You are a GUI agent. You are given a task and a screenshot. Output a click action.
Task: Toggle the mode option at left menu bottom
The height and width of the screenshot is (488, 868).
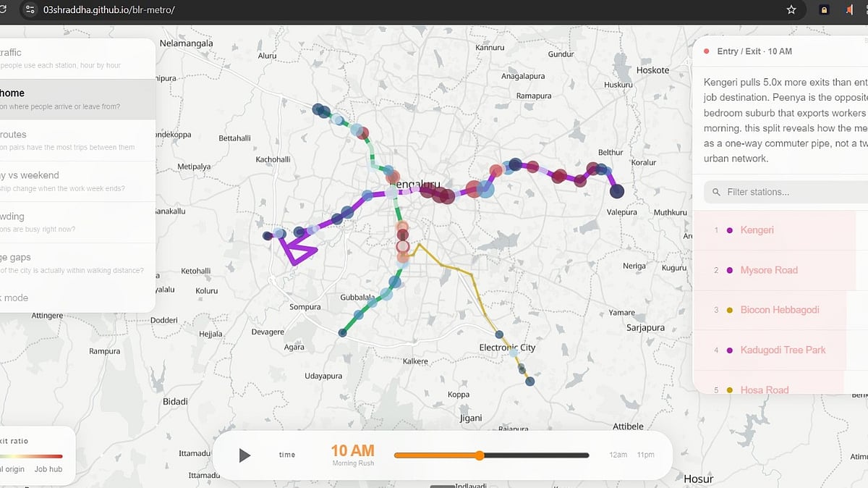coord(77,298)
